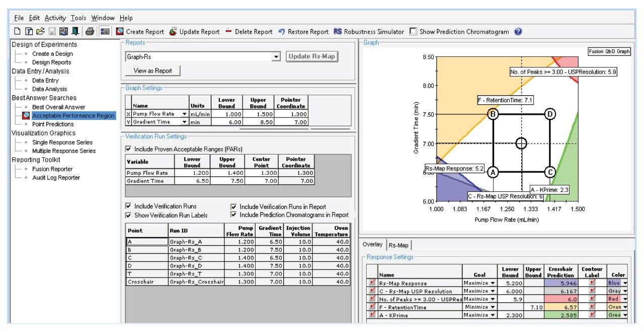This screenshot has height=333, width=644.
Task: Uncheck Include Proven Acceptable Ranges (PARs)
Action: pos(129,149)
